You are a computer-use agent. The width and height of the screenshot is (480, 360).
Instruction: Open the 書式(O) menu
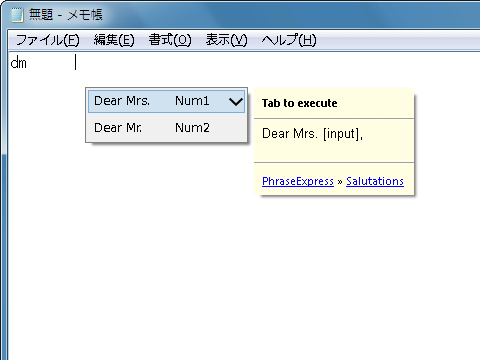(170, 40)
